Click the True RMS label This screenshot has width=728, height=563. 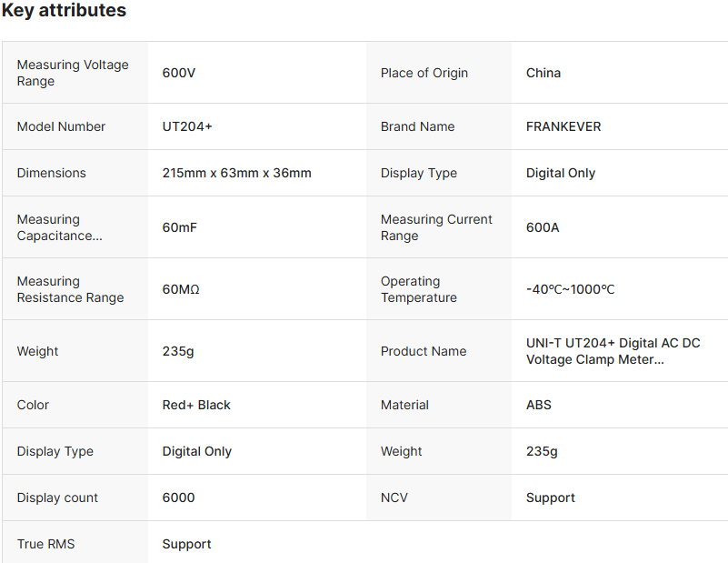point(46,544)
